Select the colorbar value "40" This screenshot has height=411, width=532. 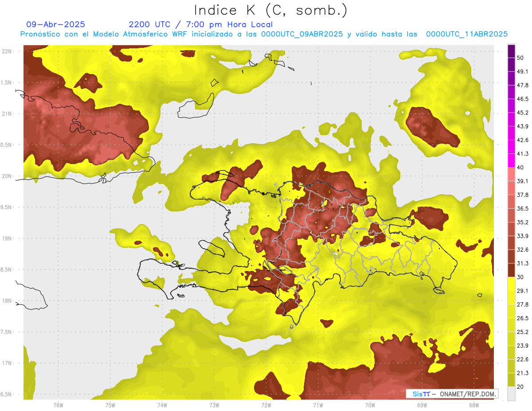point(520,168)
